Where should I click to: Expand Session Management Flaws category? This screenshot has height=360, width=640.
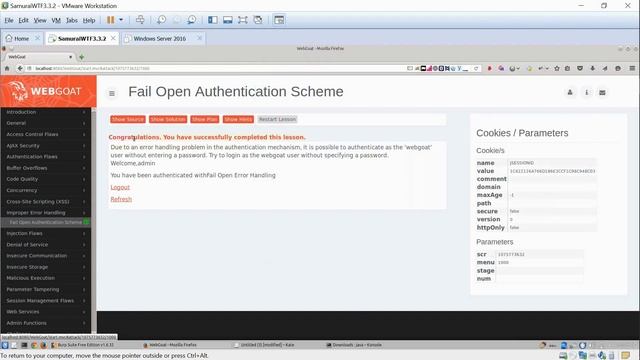[x=46, y=300]
